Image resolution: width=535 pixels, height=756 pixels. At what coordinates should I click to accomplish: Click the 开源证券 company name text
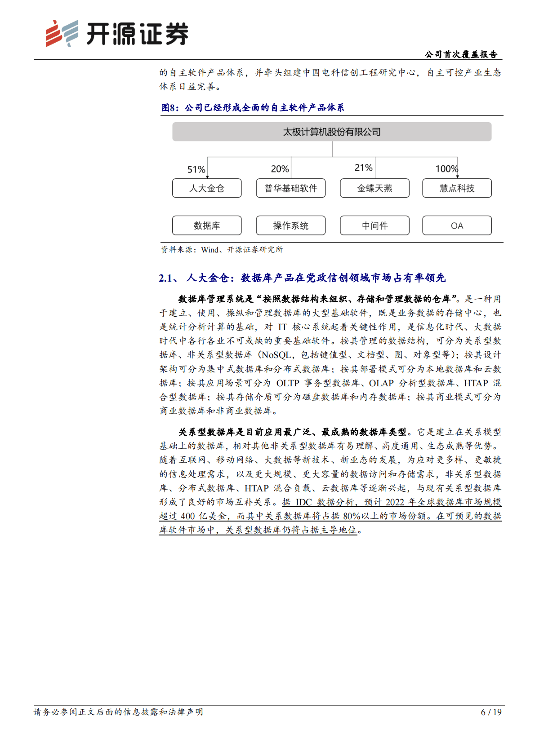(137, 34)
